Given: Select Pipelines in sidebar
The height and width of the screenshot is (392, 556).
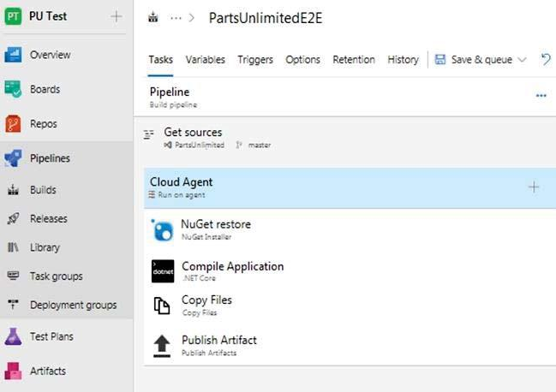Looking at the screenshot, I should tap(50, 158).
